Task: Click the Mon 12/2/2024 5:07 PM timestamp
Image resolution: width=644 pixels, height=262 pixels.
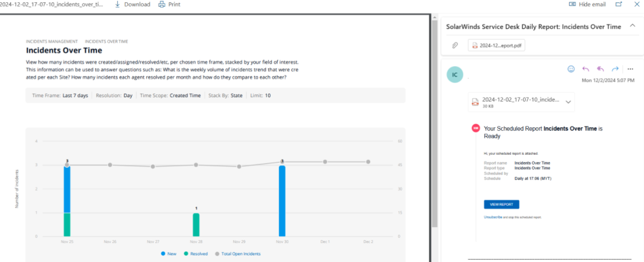Action: tap(608, 80)
